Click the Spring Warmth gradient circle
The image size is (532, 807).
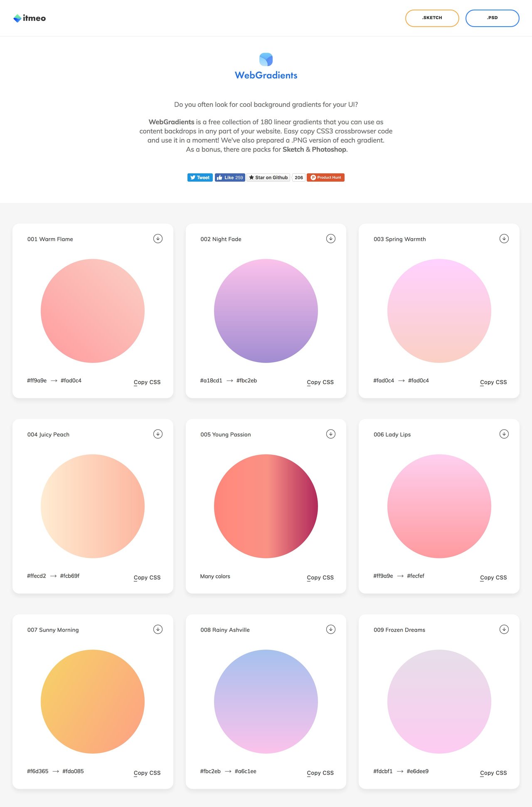coord(439,311)
